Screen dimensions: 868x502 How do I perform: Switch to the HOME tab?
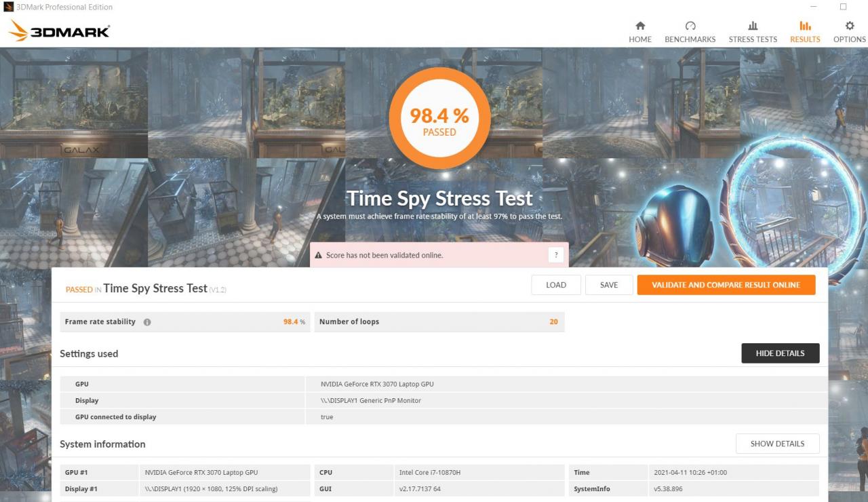(639, 31)
